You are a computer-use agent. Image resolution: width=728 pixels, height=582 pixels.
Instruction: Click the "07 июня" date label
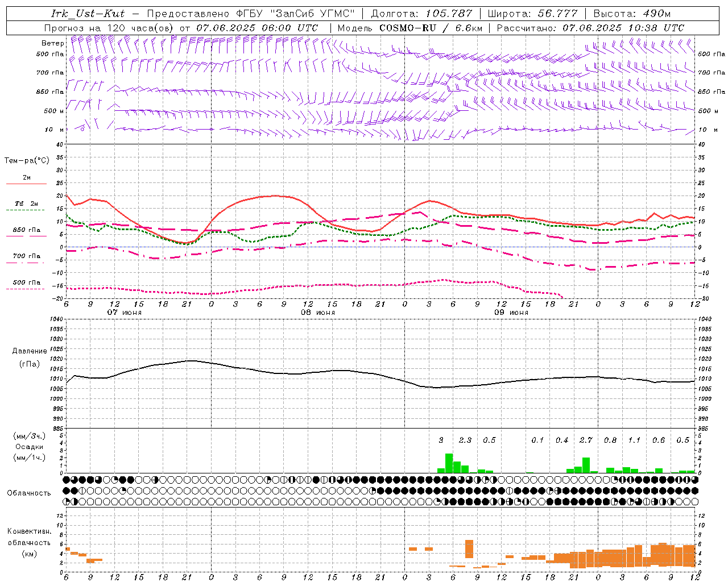click(125, 313)
